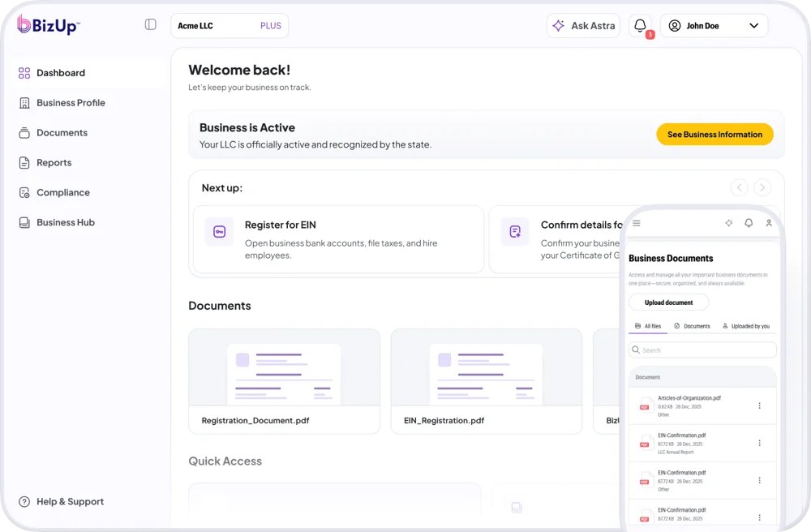Click the key icon on Register for EIN card
Viewport: 811px width, 532px height.
[219, 232]
